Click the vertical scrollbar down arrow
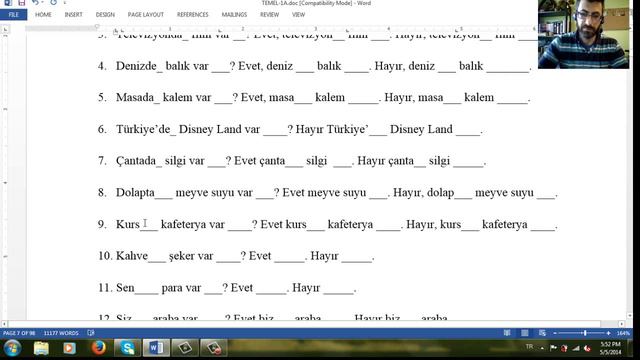Image resolution: width=640 pixels, height=360 pixels. (629, 316)
